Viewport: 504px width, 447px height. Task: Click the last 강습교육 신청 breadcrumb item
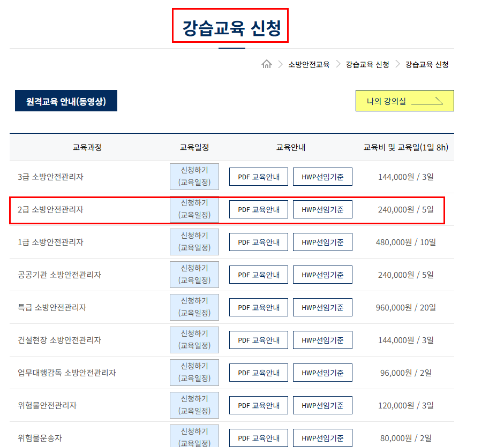point(427,65)
